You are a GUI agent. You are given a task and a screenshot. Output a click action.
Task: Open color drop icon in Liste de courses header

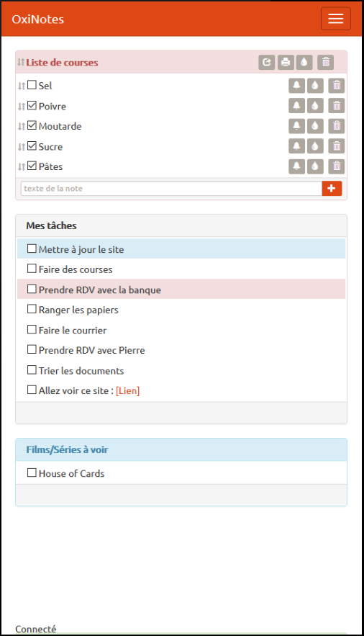304,62
